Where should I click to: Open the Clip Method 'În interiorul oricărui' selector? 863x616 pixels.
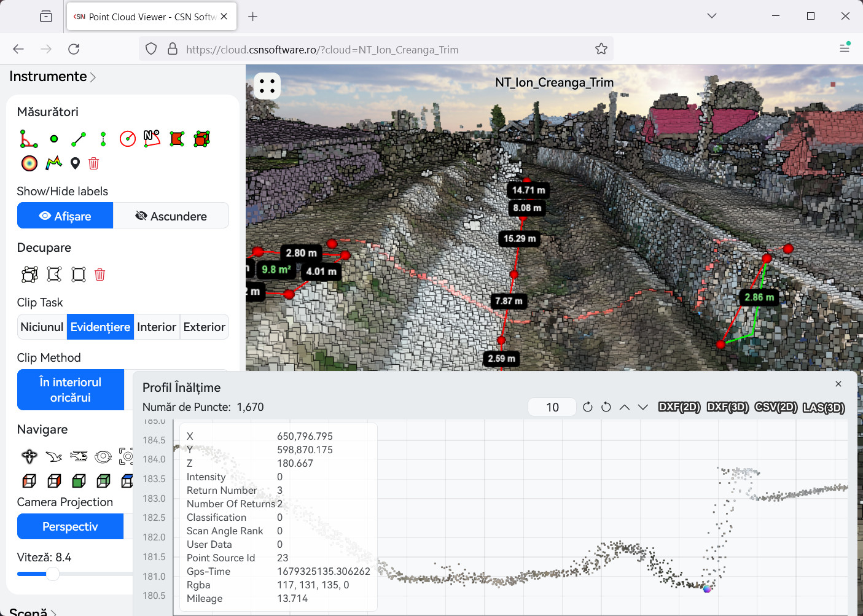coord(70,389)
